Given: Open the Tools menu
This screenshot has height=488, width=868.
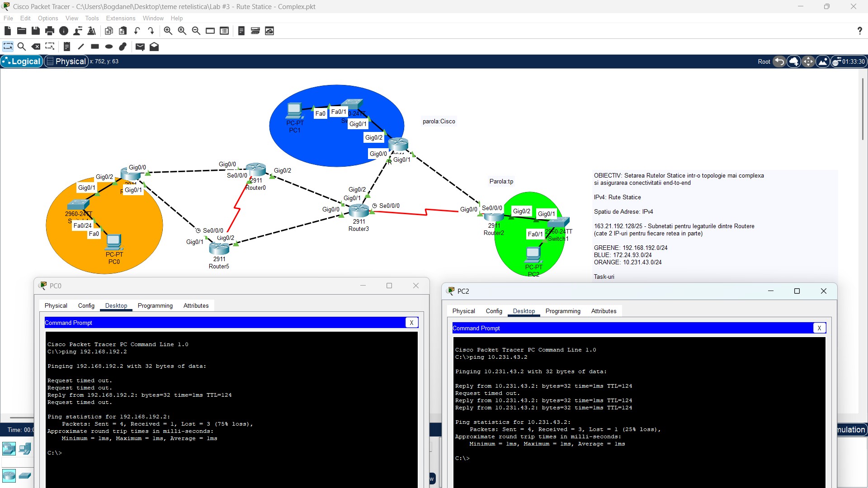Looking at the screenshot, I should click(x=92, y=18).
